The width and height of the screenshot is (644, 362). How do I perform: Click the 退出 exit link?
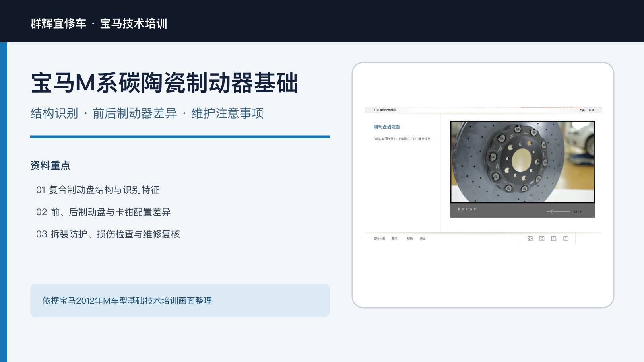(423, 239)
